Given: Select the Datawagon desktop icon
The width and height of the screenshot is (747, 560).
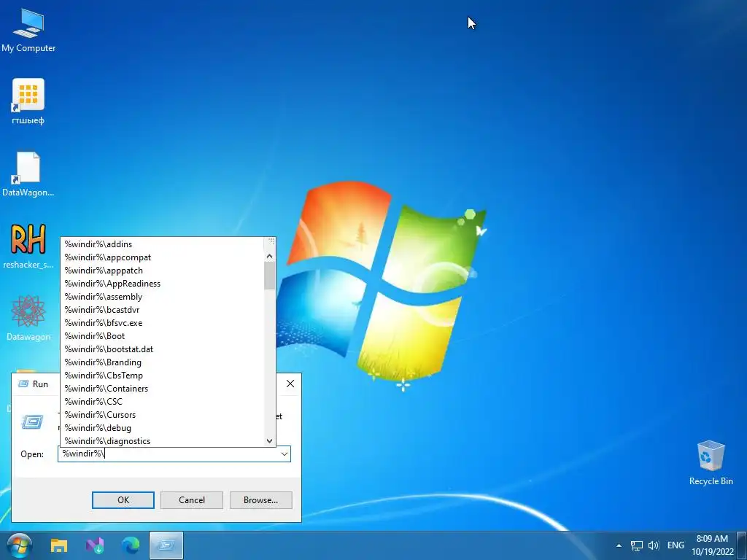Looking at the screenshot, I should 28,318.
